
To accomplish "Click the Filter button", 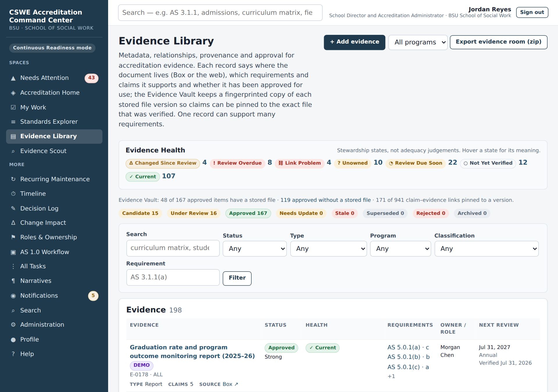I will click(237, 278).
